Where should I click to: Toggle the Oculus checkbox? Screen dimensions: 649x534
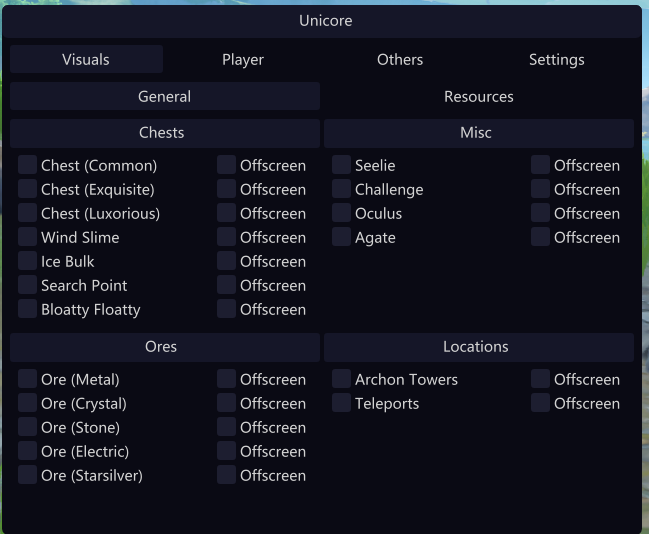pos(341,213)
